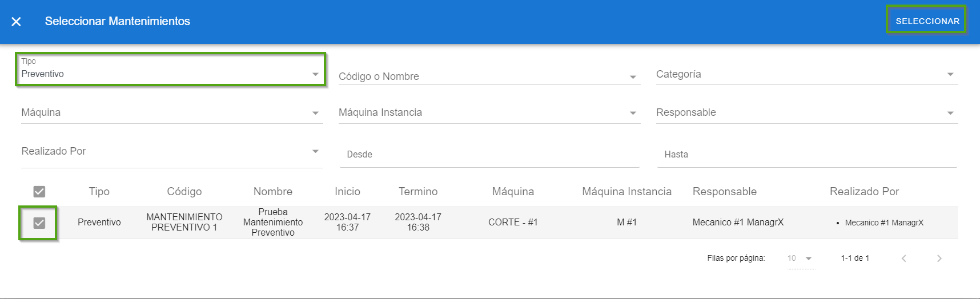This screenshot has width=980, height=299.
Task: Click the SELECCIONAR button
Action: 927,21
